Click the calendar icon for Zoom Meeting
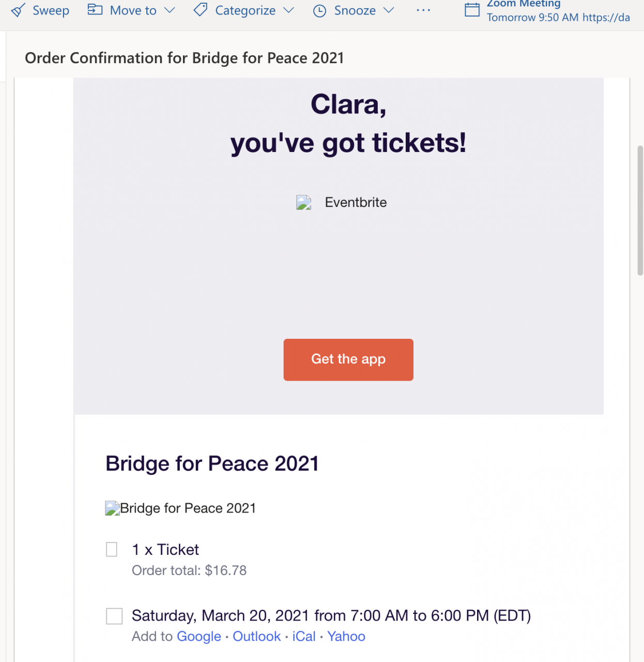 tap(472, 10)
